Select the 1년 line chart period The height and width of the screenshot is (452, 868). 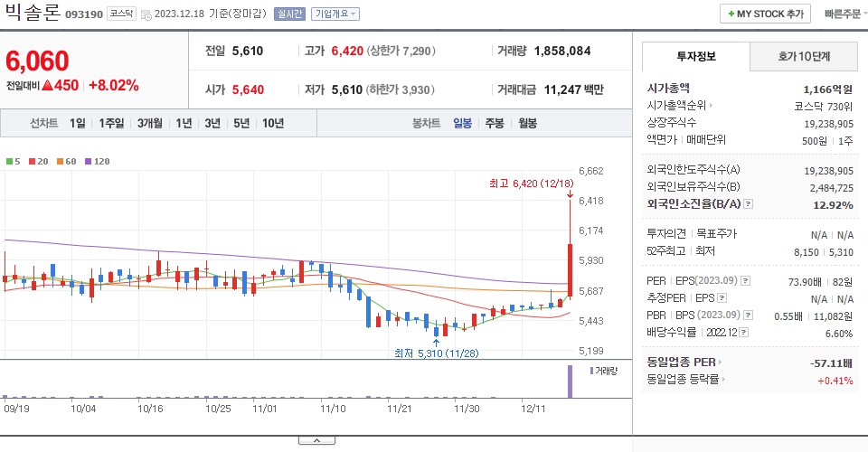point(184,123)
